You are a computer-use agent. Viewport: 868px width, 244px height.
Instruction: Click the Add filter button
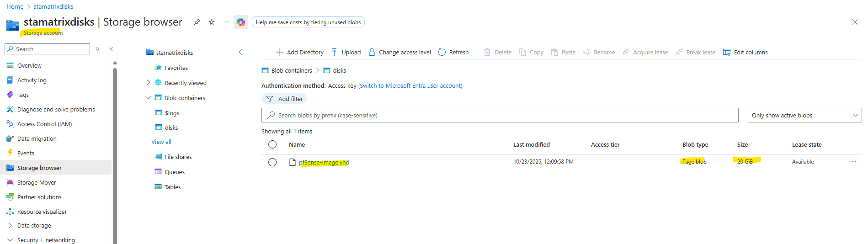click(x=284, y=99)
